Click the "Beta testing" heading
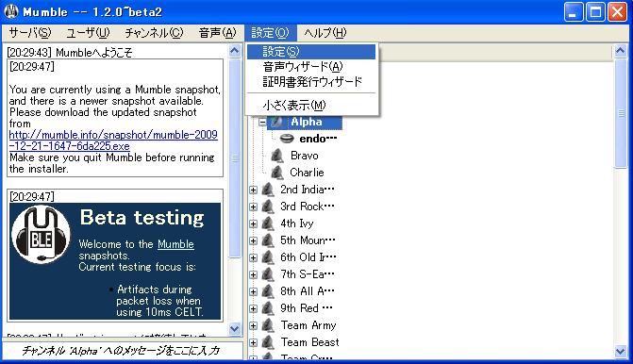633x364 pixels. tap(142, 218)
